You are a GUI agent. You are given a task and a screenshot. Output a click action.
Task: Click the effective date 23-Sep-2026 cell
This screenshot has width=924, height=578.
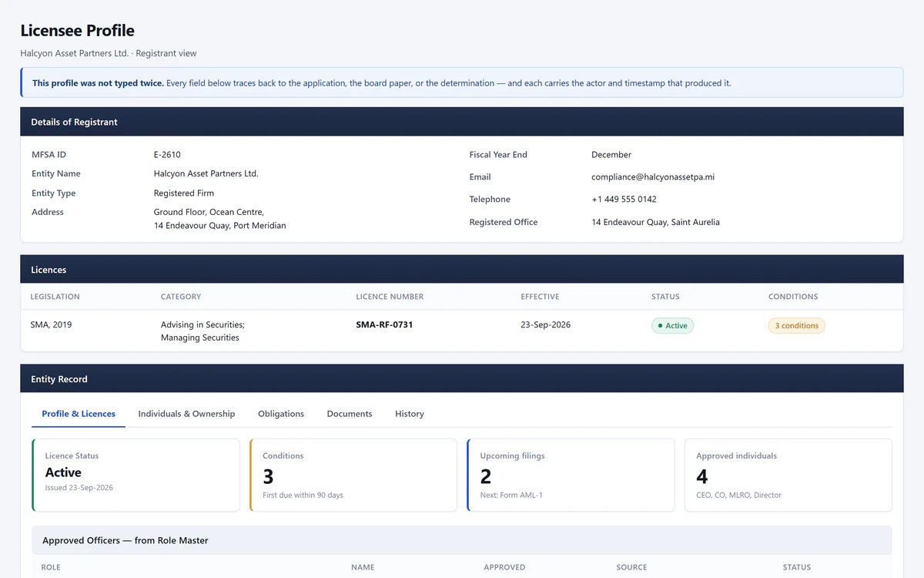(x=546, y=324)
